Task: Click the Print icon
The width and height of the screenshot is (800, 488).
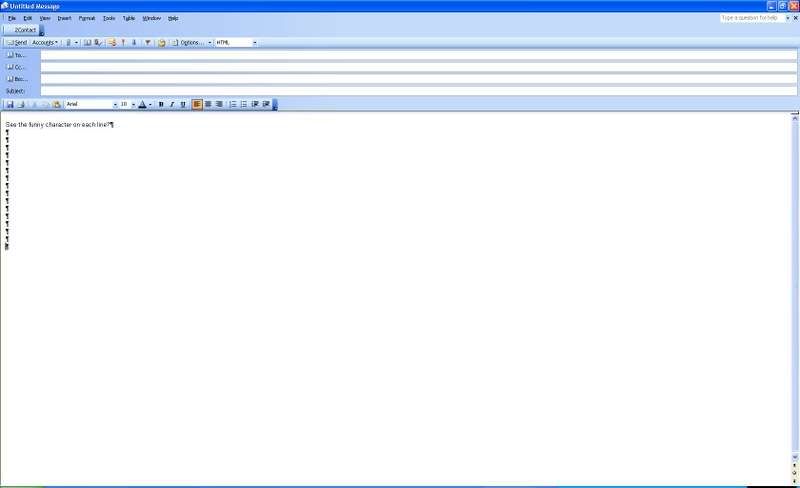Action: [21, 105]
